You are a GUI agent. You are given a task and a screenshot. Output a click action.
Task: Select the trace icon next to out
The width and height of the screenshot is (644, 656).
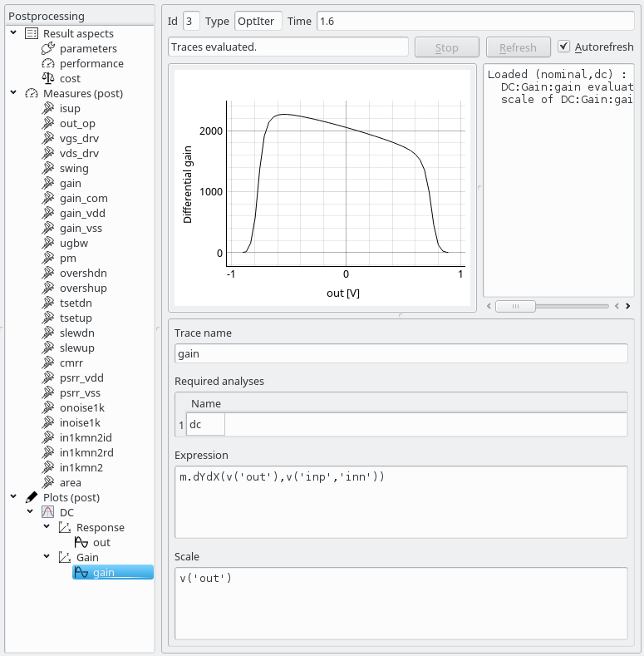point(81,543)
